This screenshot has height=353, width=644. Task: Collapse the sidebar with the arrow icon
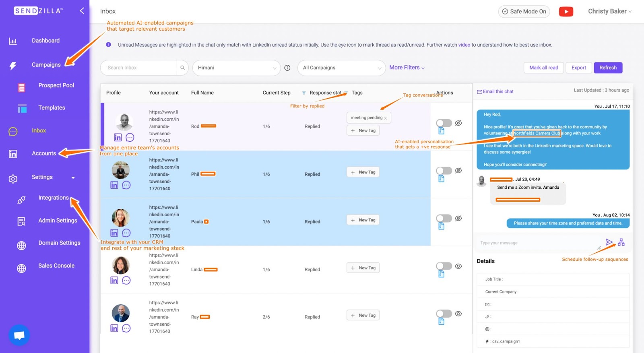(x=82, y=11)
